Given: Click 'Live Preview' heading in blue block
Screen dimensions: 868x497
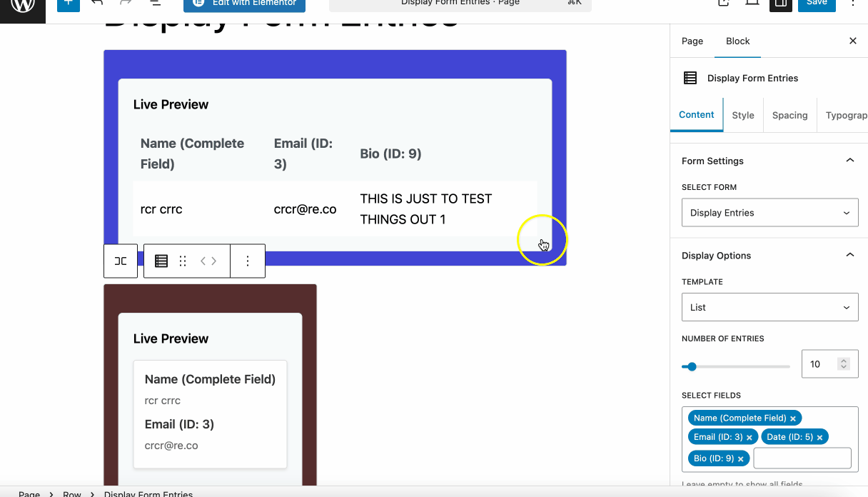Looking at the screenshot, I should coord(171,104).
